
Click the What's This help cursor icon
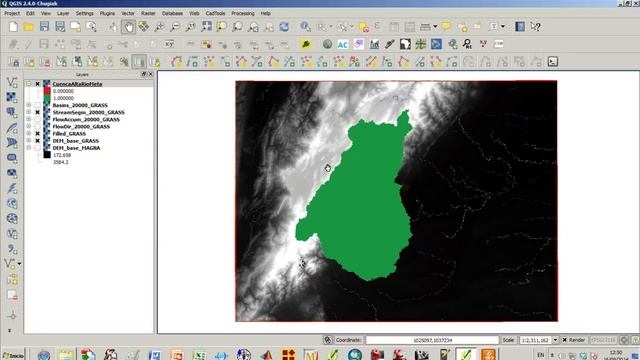tap(536, 27)
